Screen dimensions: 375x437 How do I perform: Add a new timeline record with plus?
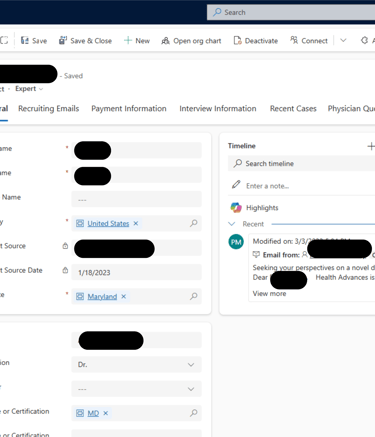click(371, 146)
